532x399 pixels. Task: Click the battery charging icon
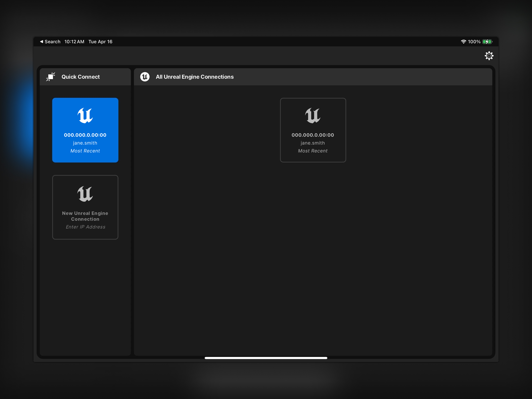(x=487, y=42)
